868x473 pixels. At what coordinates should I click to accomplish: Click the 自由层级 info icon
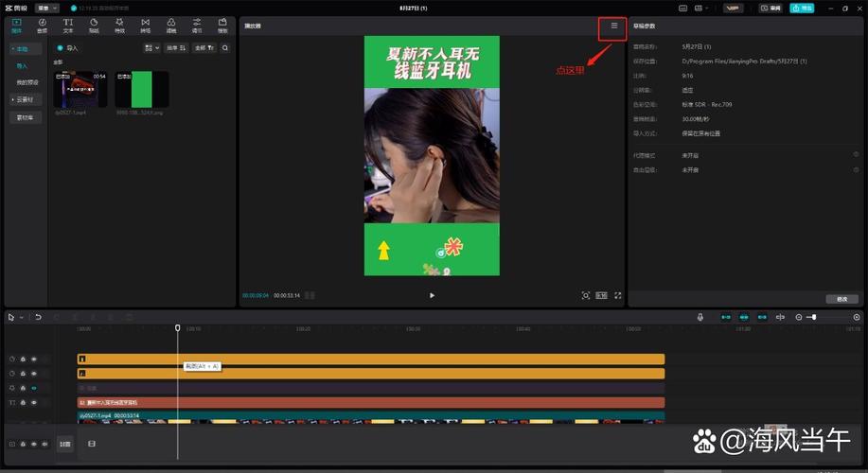coord(856,170)
